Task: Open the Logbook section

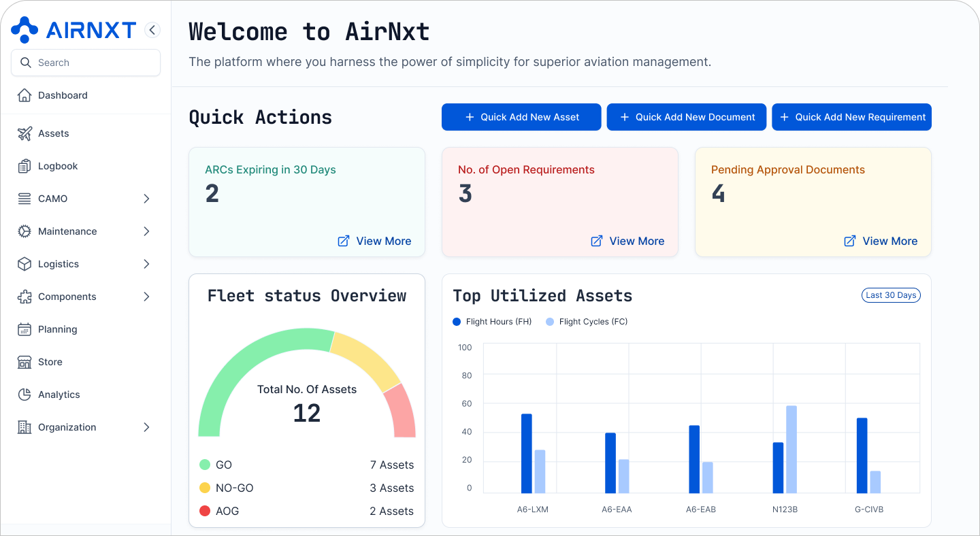Action: (24, 166)
